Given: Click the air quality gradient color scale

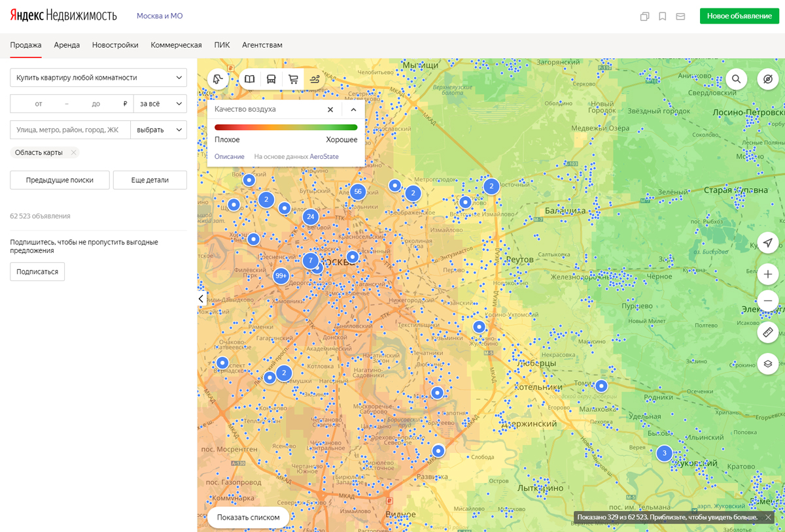Looking at the screenshot, I should (286, 127).
